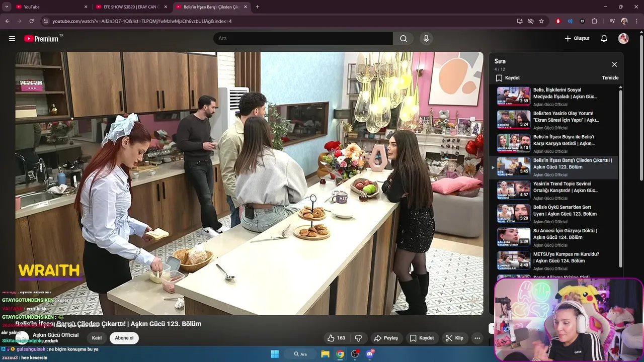Image resolution: width=644 pixels, height=362 pixels.
Task: Open Chrome profile avatar
Action: [x=624, y=21]
